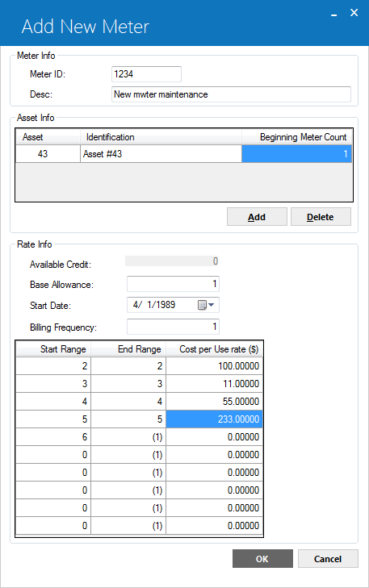Viewport: 369px width, 588px height.
Task: Close the Add New Meter dialog
Action: 354,13
